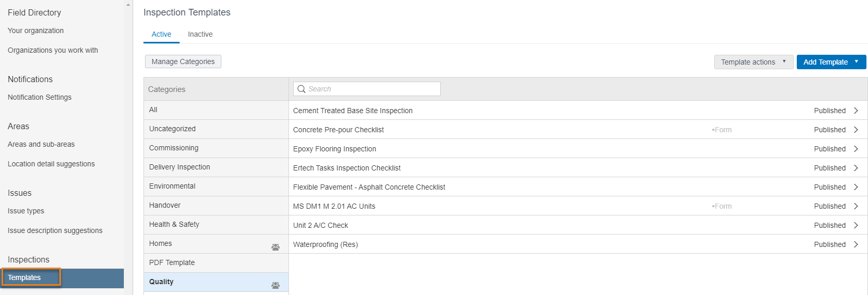Open Cement Treated Base Site Inspection chevron arrow

pyautogui.click(x=856, y=111)
